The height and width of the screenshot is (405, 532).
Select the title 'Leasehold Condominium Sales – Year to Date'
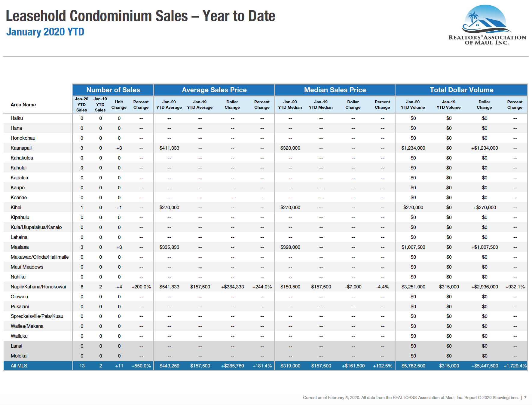pos(140,16)
